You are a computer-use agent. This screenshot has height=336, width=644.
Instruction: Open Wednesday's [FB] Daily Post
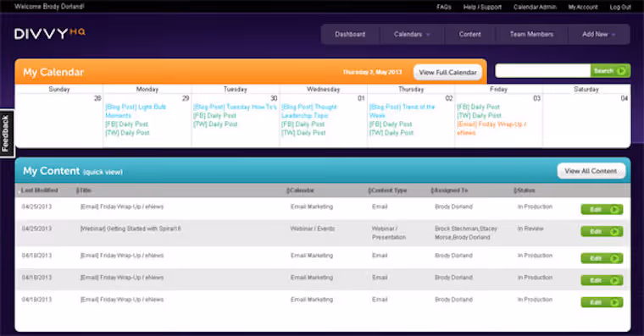[303, 124]
